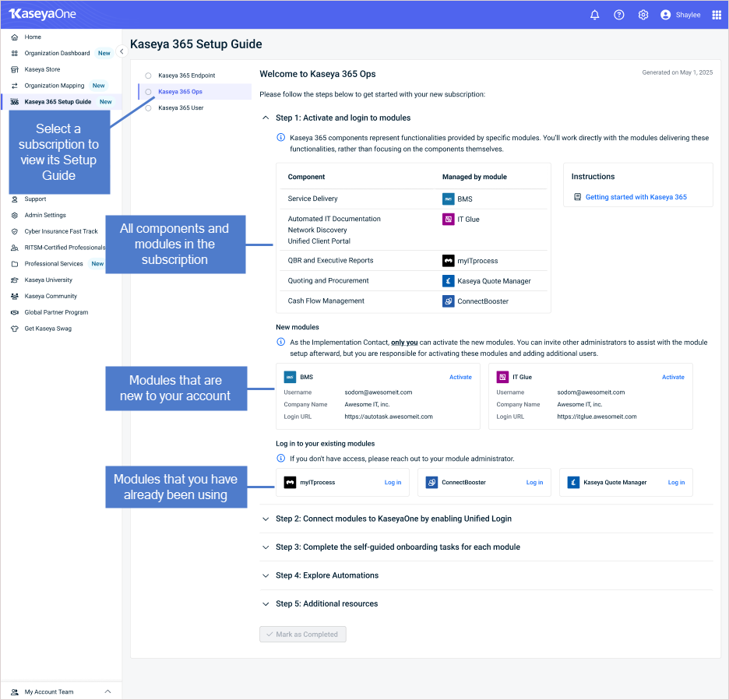The width and height of the screenshot is (729, 700).
Task: Click the Kaseya 365 Setup Guide icon
Action: (x=15, y=102)
